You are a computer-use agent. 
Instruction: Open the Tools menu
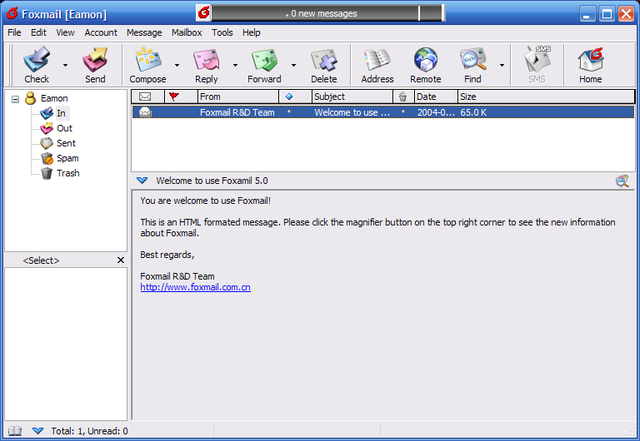point(222,33)
